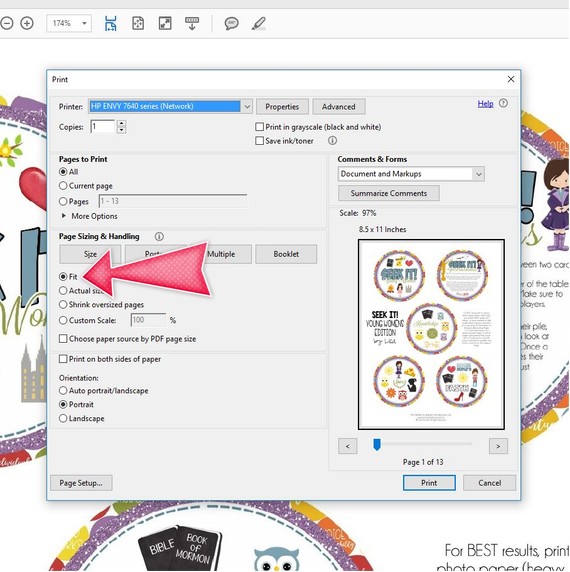The height and width of the screenshot is (572, 570).
Task: Open the Printer selection dropdown
Action: (x=170, y=107)
